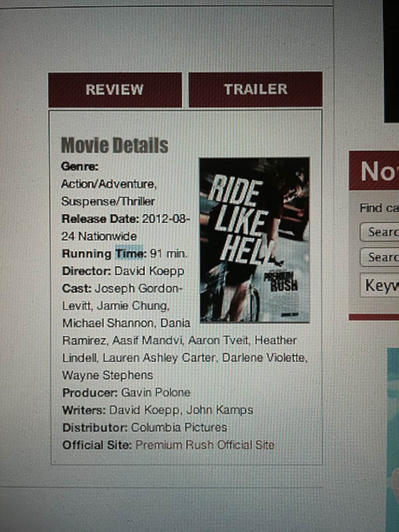Open Premium Rush Official Site link
This screenshot has width=399, height=532.
[205, 445]
